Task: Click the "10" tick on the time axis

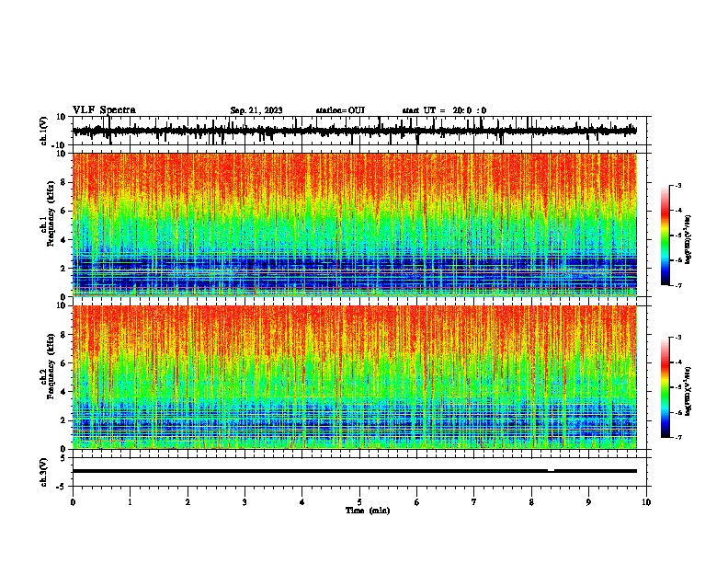Action: (x=646, y=502)
